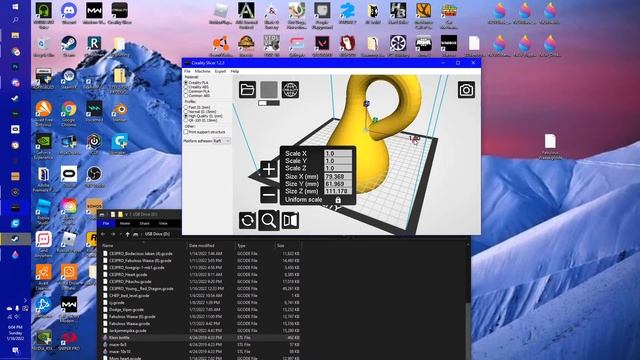The width and height of the screenshot is (640, 360).
Task: Click the search icon on the taskbar
Action: (x=15, y=20)
